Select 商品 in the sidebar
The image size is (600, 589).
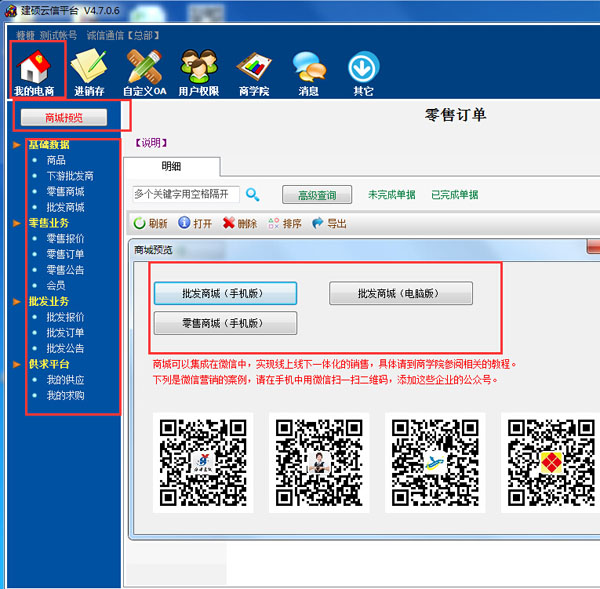point(56,160)
